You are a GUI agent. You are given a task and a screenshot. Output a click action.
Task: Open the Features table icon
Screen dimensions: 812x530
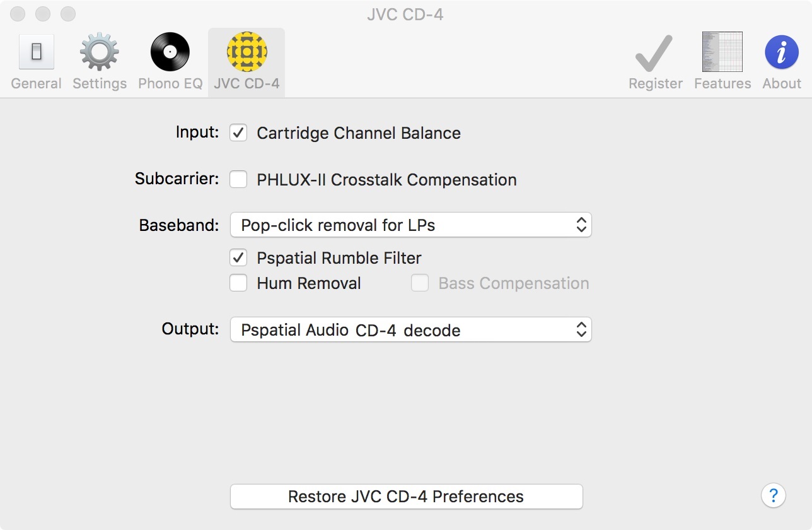click(722, 52)
